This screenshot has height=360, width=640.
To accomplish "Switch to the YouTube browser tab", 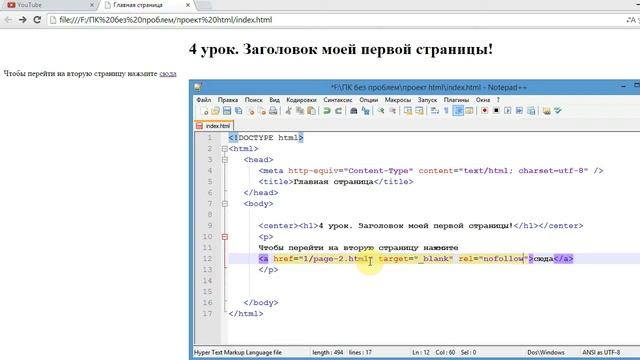I will pos(49,5).
